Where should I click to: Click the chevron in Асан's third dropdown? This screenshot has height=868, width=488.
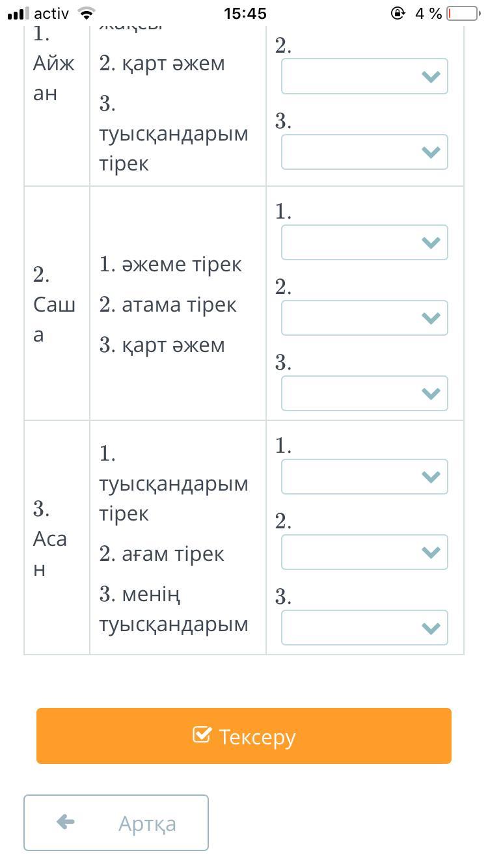(431, 627)
